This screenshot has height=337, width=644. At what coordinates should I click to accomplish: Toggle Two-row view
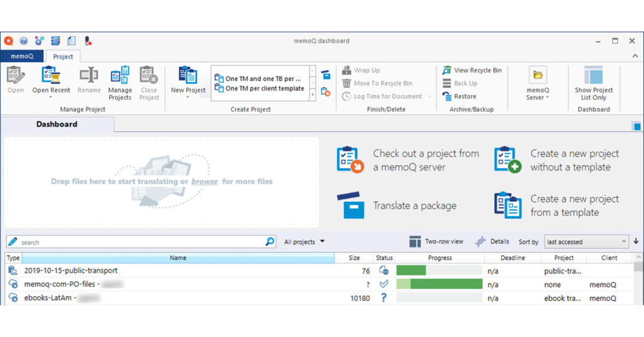click(x=436, y=241)
